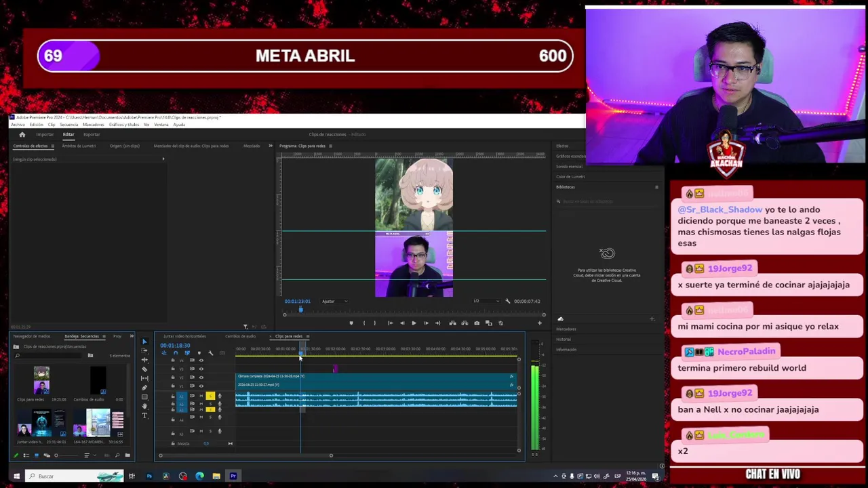Play the sequence in Program monitor

pos(414,323)
